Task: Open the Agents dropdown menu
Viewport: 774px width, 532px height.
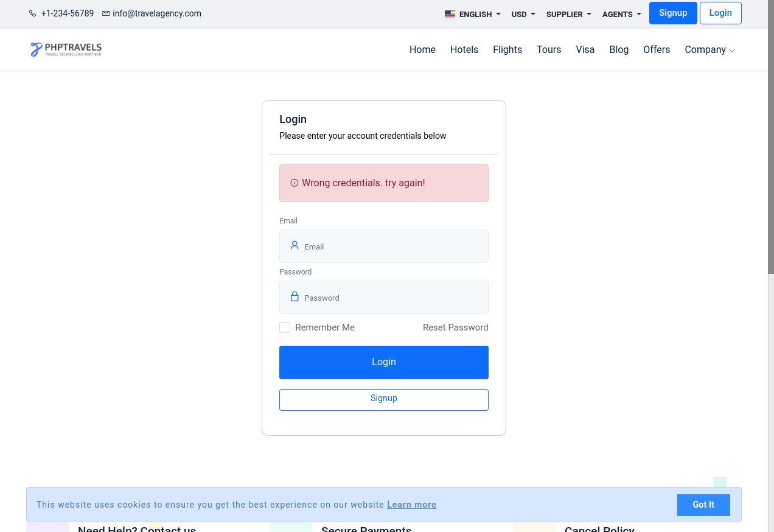Action: [x=621, y=14]
